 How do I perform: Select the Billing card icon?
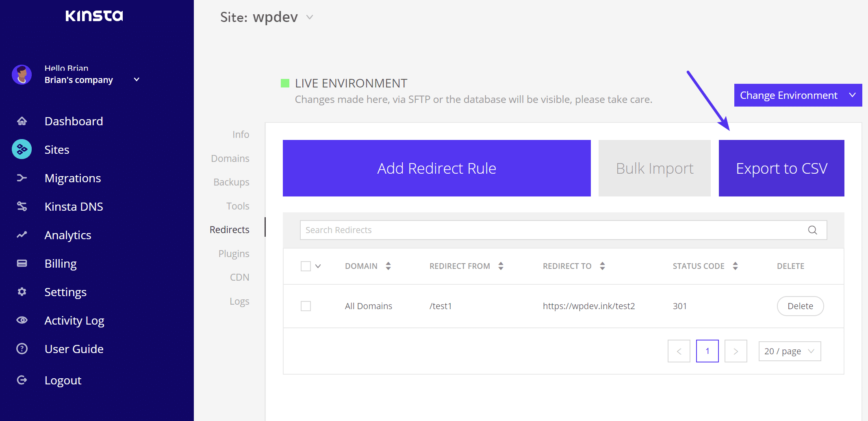point(22,263)
